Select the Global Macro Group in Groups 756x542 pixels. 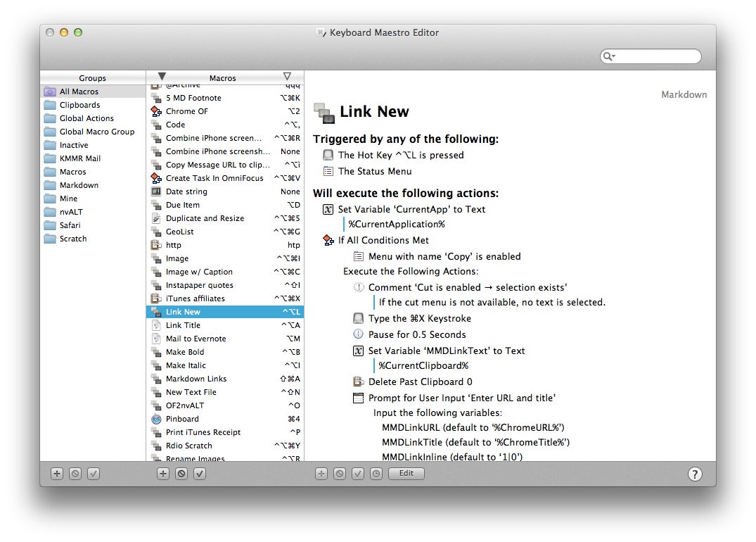96,132
